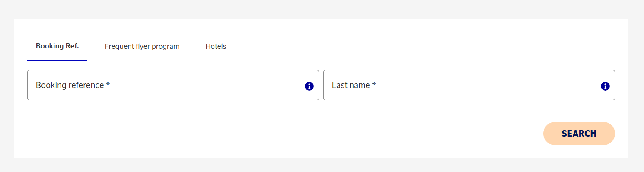Click the blue circled 'i' beside Last name
The height and width of the screenshot is (172, 644).
click(x=605, y=86)
